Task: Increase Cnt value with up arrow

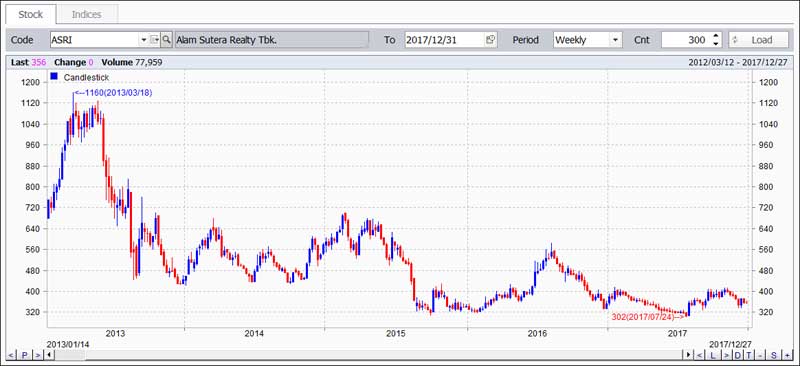Action: coord(715,36)
